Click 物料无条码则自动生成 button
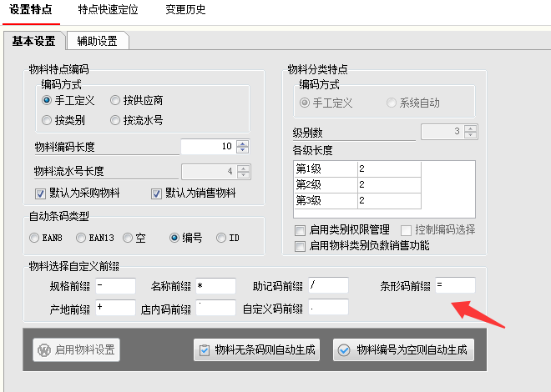Viewport: 551px width, 392px height. [x=256, y=350]
